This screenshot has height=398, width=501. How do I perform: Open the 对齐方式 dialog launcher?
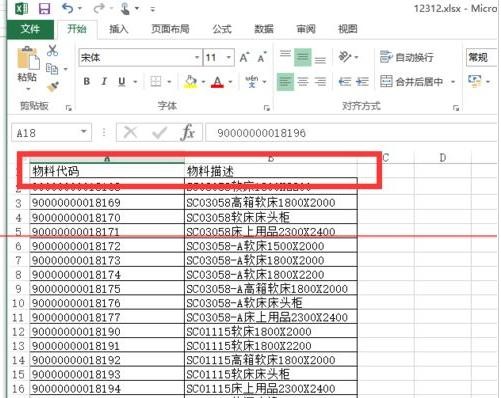point(456,108)
